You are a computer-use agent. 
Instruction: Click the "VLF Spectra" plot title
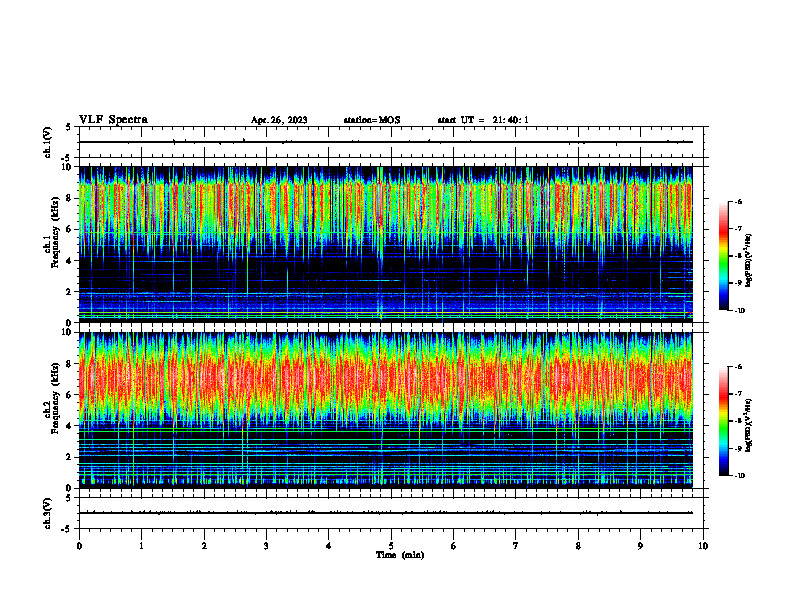[x=113, y=120]
